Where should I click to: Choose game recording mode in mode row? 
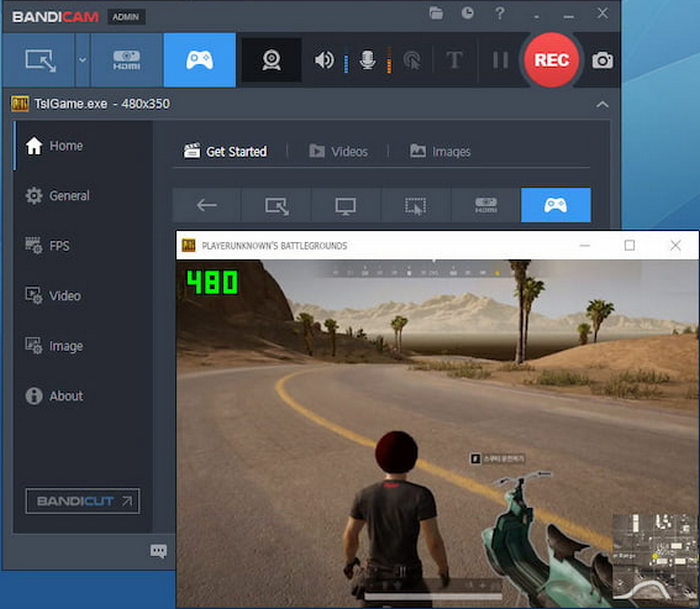point(556,205)
